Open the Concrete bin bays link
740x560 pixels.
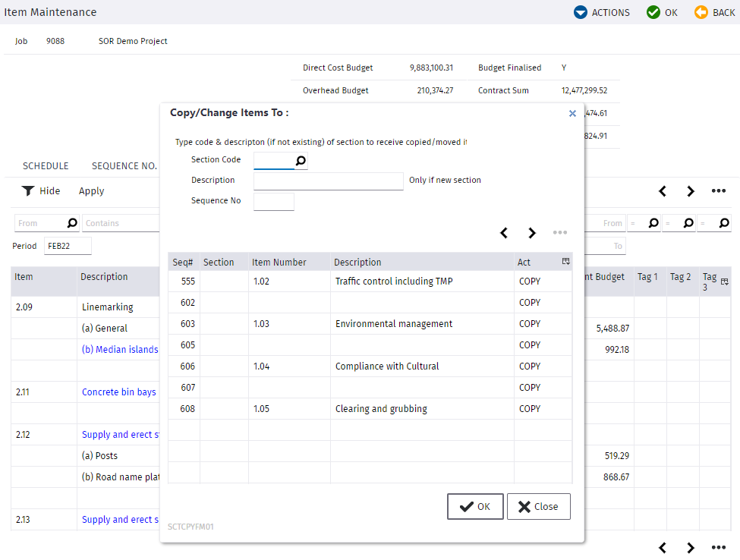click(x=119, y=392)
